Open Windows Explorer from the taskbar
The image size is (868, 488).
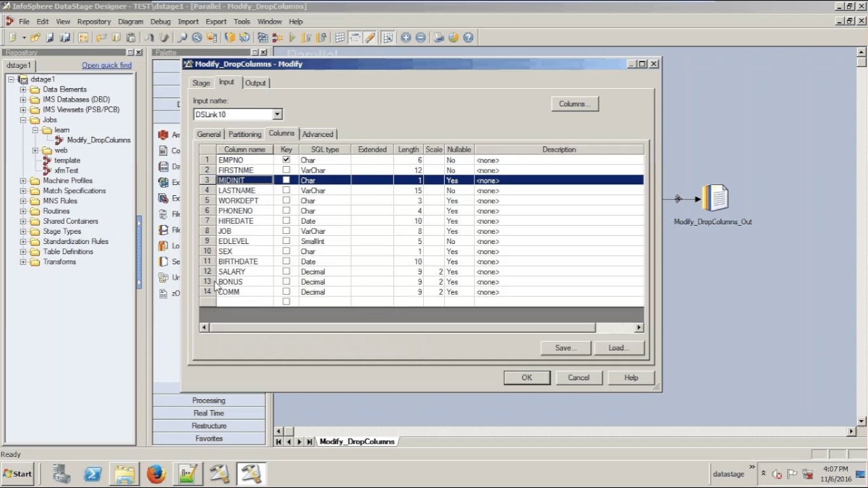124,474
